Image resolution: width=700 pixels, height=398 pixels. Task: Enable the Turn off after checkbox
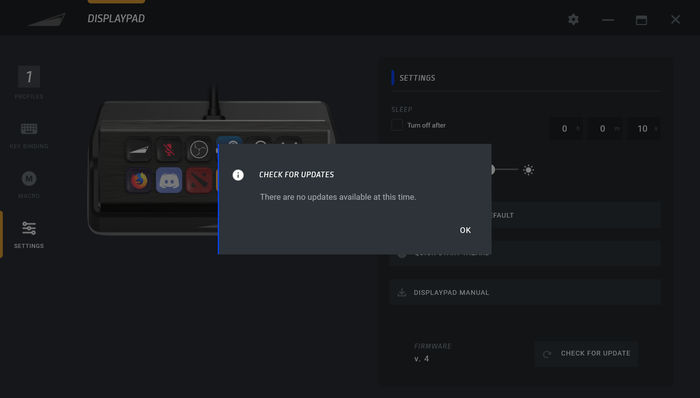[397, 125]
